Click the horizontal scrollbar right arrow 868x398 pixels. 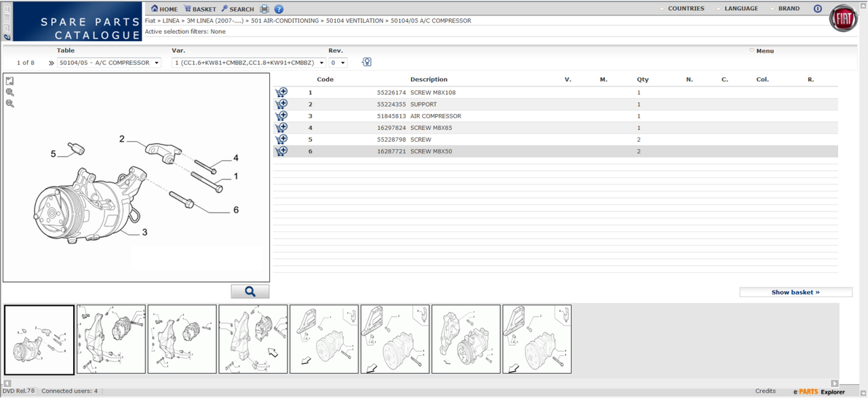[x=835, y=383]
